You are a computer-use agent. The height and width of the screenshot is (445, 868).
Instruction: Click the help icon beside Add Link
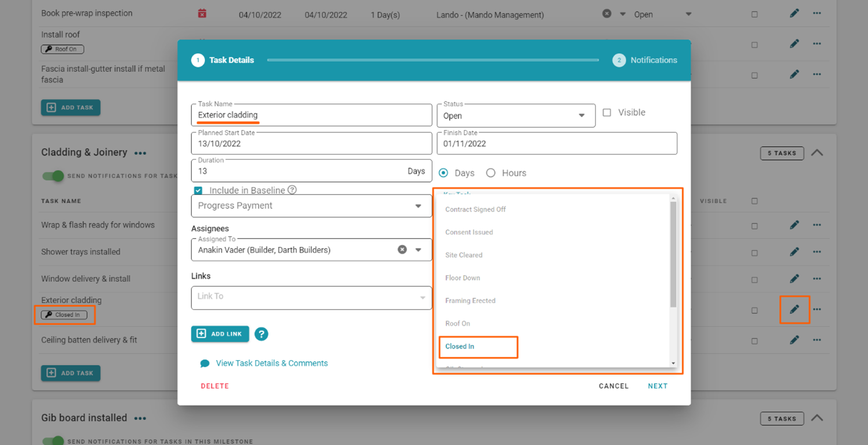[x=261, y=334]
